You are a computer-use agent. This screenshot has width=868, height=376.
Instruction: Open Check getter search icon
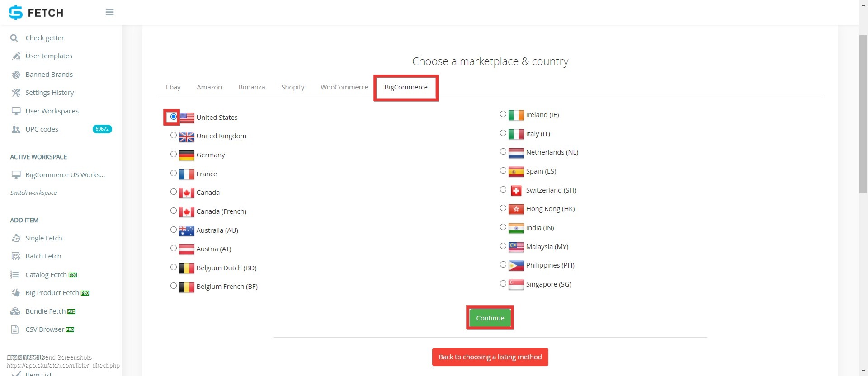point(14,38)
